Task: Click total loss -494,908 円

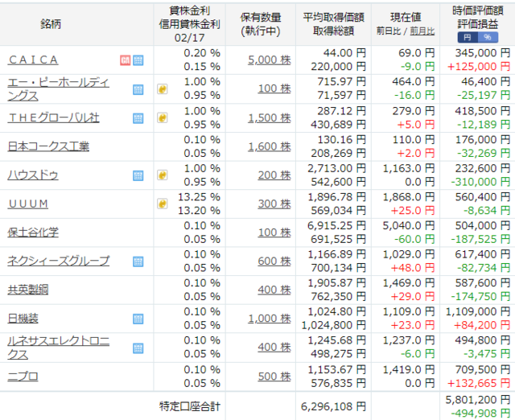Action: (480, 414)
